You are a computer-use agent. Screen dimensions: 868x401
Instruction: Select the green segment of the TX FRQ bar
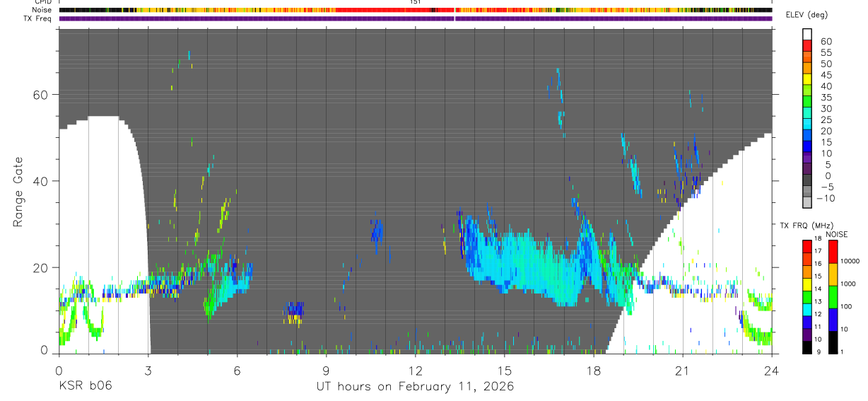tap(807, 296)
